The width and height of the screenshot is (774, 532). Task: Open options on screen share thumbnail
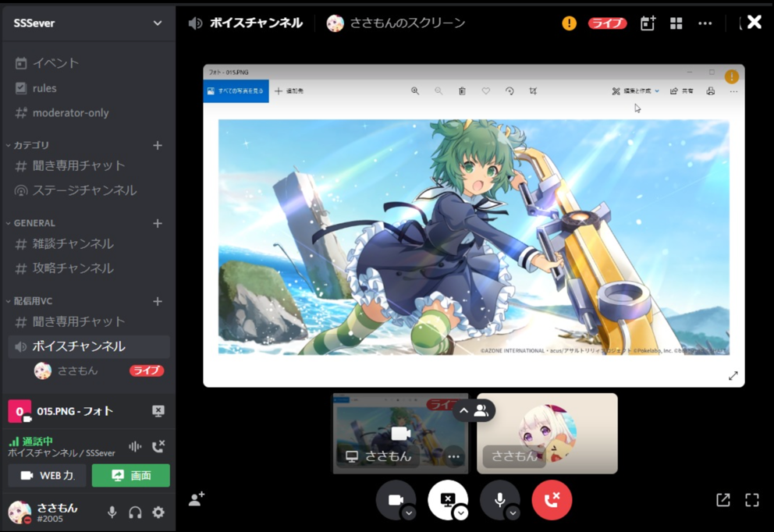(453, 457)
